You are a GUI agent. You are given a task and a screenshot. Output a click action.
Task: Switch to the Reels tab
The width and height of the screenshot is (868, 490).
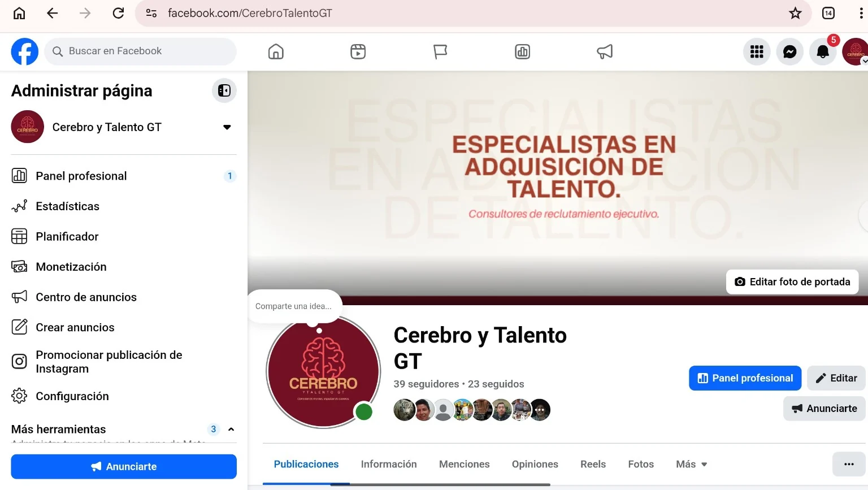pos(593,464)
